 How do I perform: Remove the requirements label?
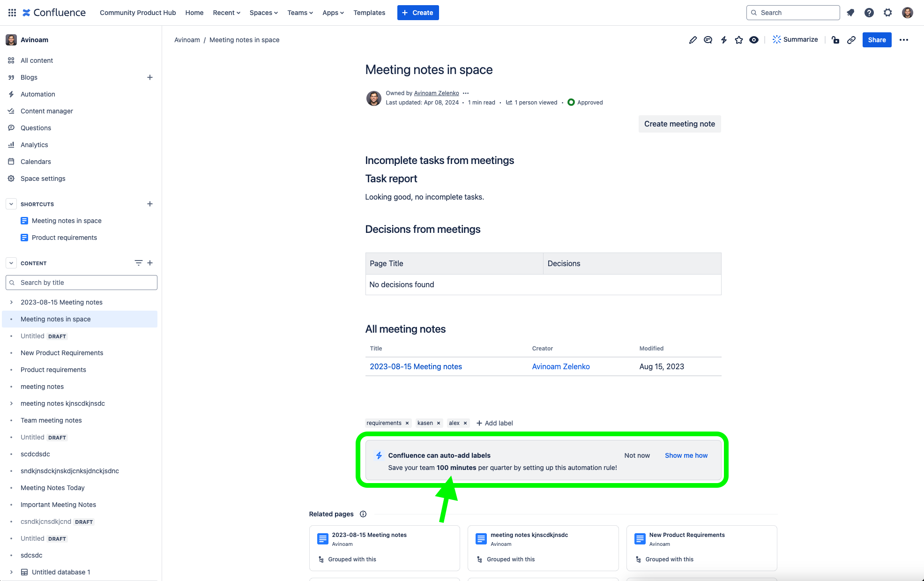[407, 423]
